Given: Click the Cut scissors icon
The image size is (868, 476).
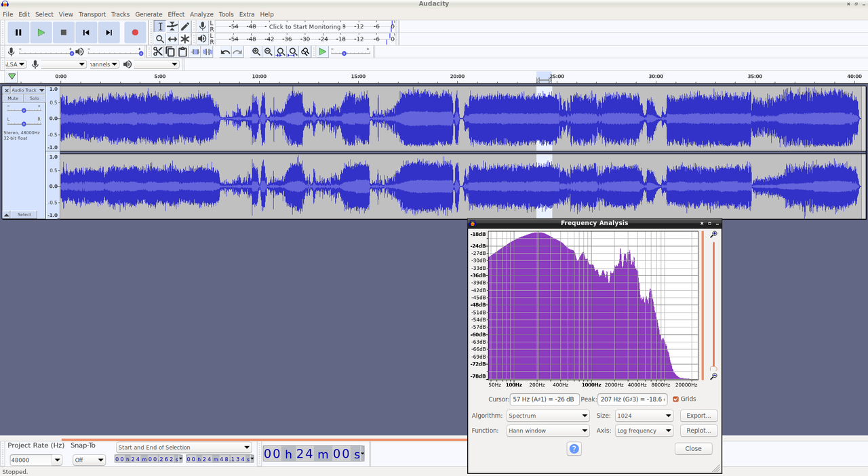Looking at the screenshot, I should tap(157, 52).
